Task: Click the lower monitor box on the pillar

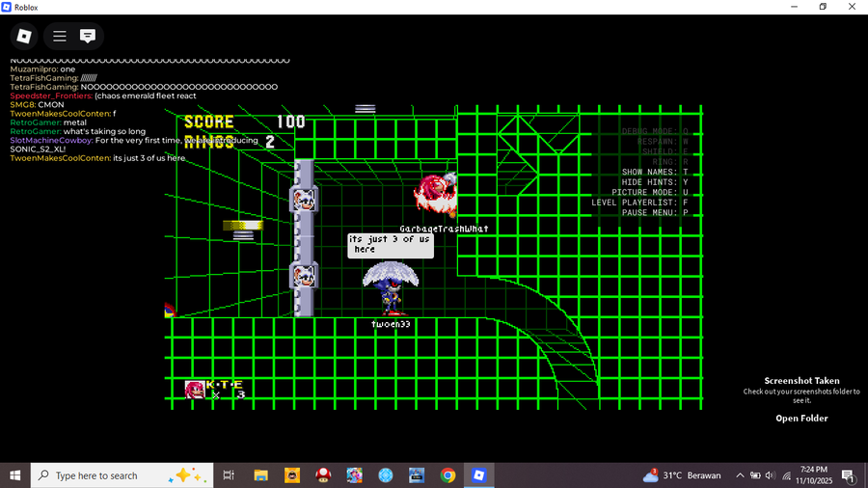Action: [x=304, y=276]
